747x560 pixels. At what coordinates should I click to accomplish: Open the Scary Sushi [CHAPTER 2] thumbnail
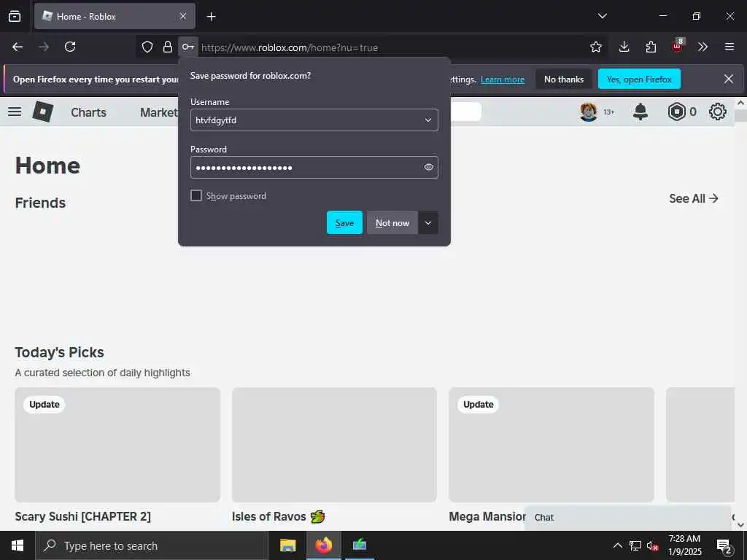point(117,445)
